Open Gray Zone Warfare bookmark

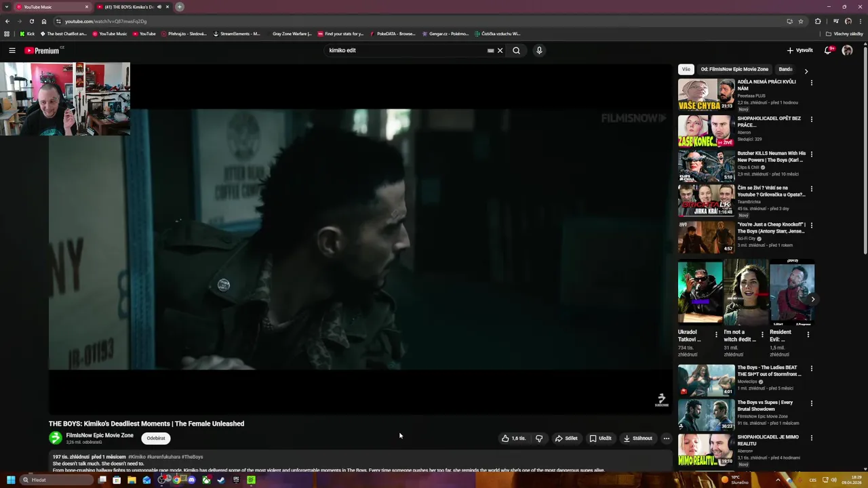pyautogui.click(x=292, y=33)
